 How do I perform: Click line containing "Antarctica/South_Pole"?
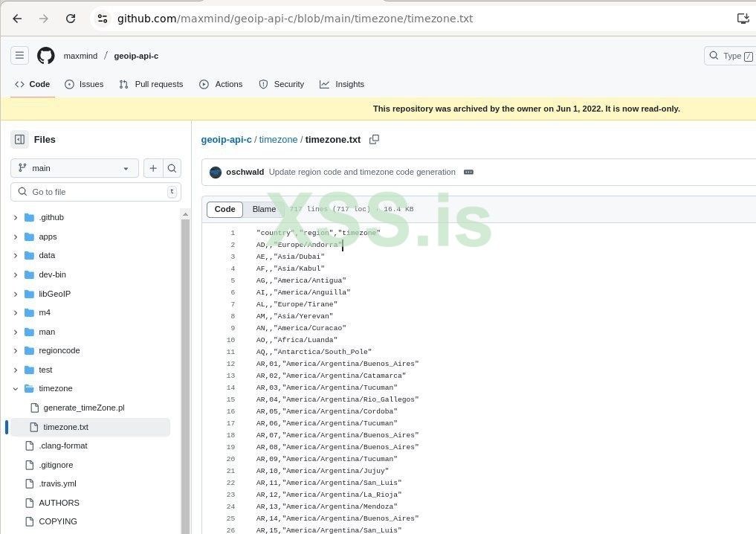tap(314, 352)
